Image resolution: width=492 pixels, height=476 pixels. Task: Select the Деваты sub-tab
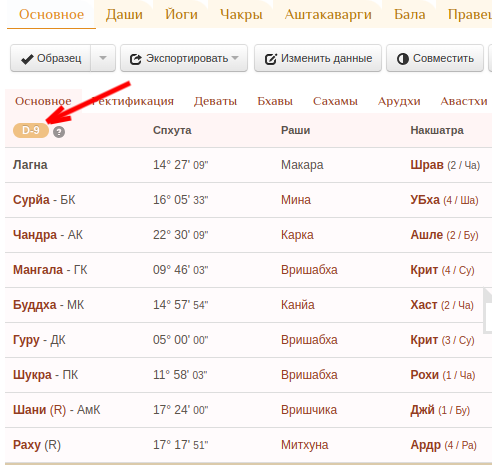pyautogui.click(x=215, y=101)
